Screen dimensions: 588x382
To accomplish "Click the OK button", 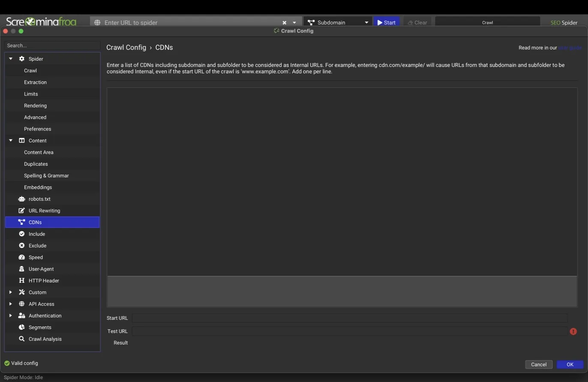I will click(570, 364).
